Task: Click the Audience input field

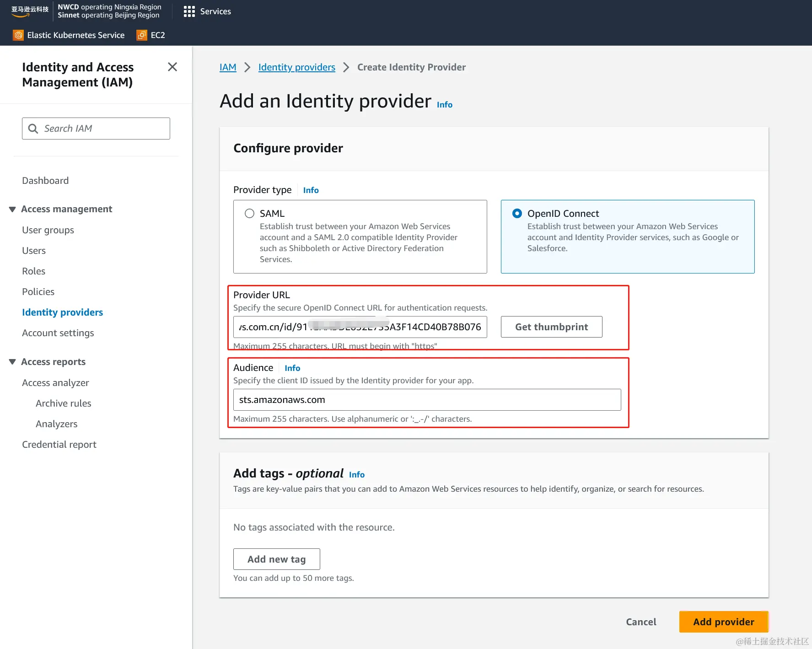Action: coord(427,400)
